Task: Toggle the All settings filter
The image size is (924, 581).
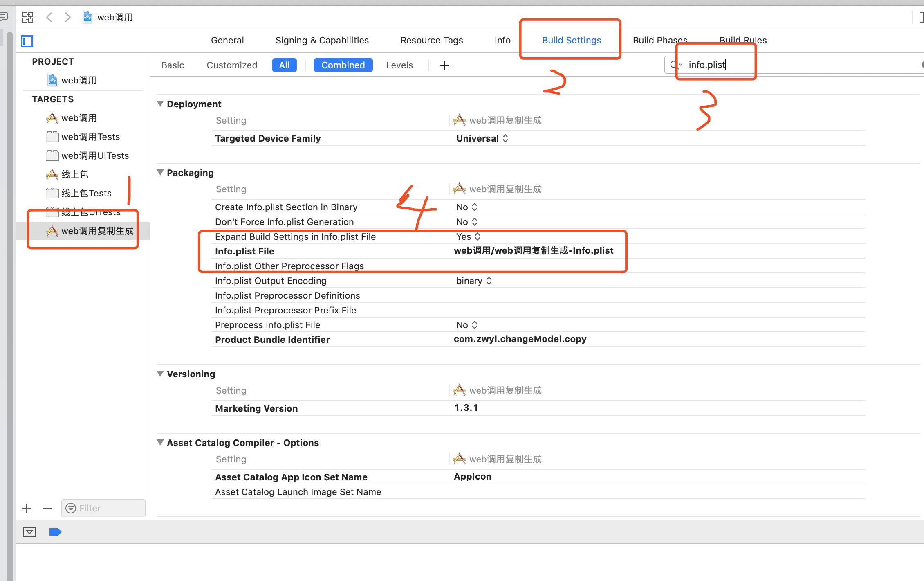Action: (x=284, y=65)
